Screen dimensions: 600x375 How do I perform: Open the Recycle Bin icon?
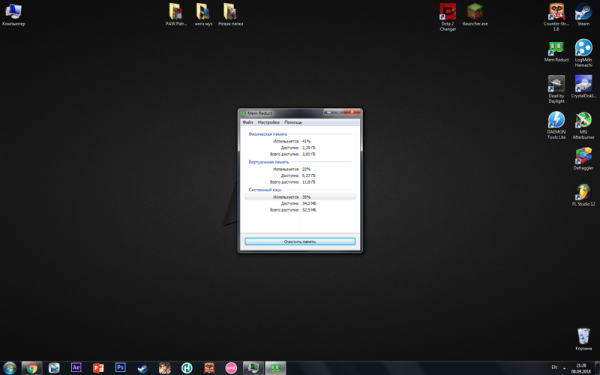click(x=583, y=339)
